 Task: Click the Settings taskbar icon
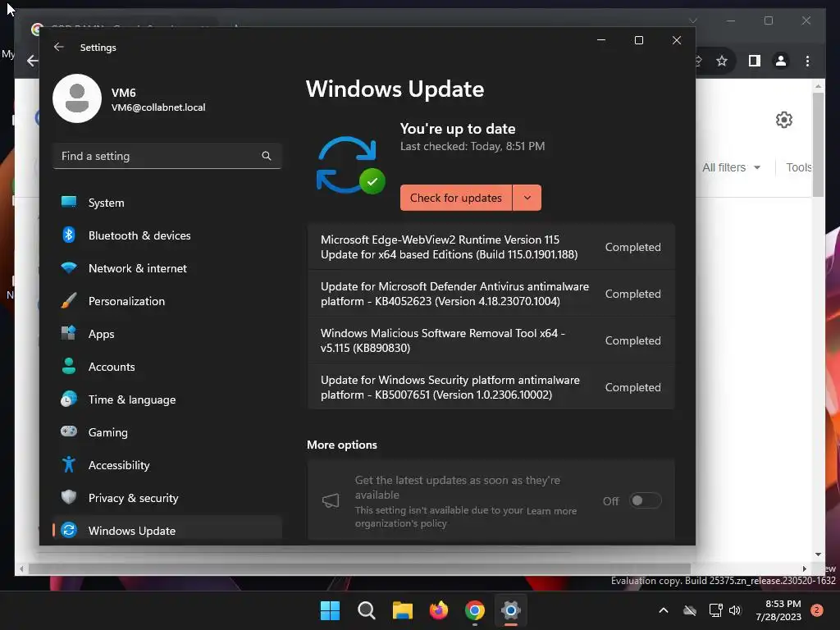pyautogui.click(x=511, y=610)
